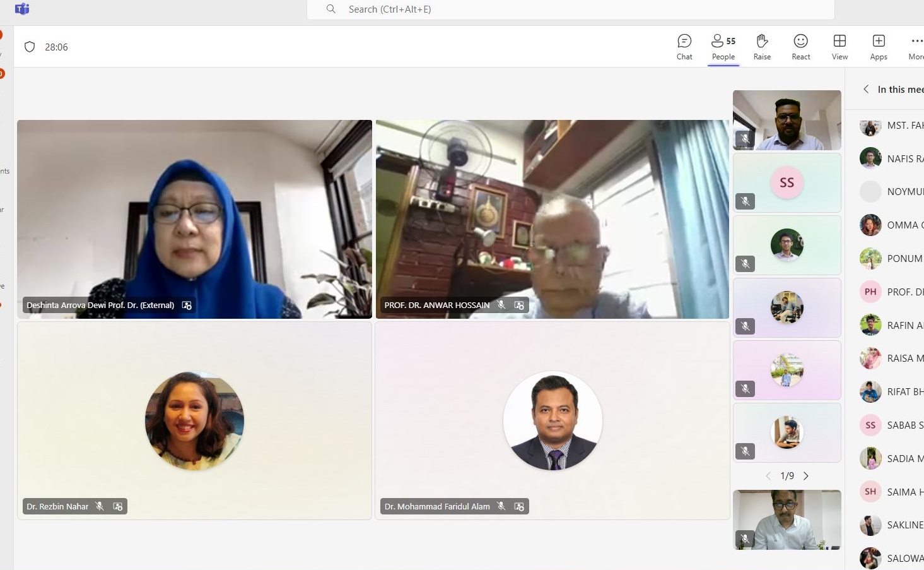Click the shield security icon beside timer
The width and height of the screenshot is (924, 570).
pos(30,47)
